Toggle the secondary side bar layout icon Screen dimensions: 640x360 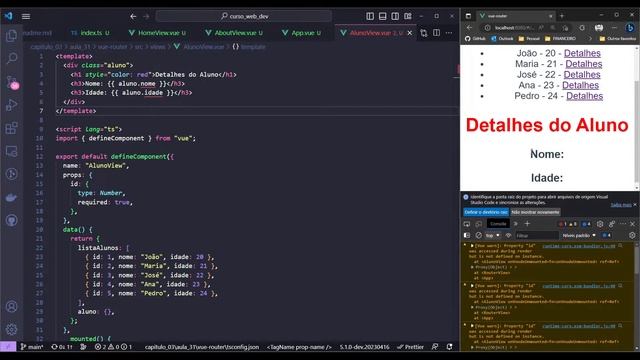pyautogui.click(x=395, y=16)
